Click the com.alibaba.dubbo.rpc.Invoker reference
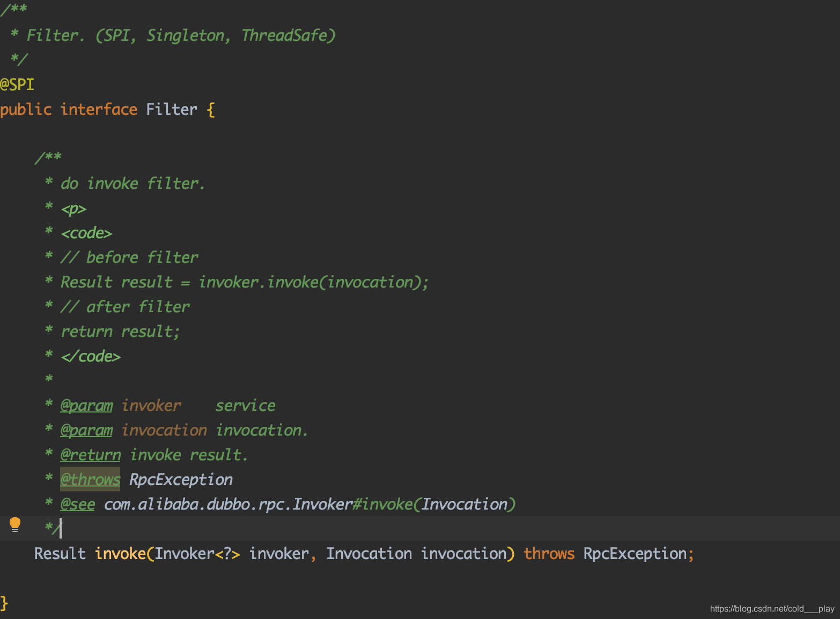Image resolution: width=840 pixels, height=619 pixels. pyautogui.click(x=228, y=504)
